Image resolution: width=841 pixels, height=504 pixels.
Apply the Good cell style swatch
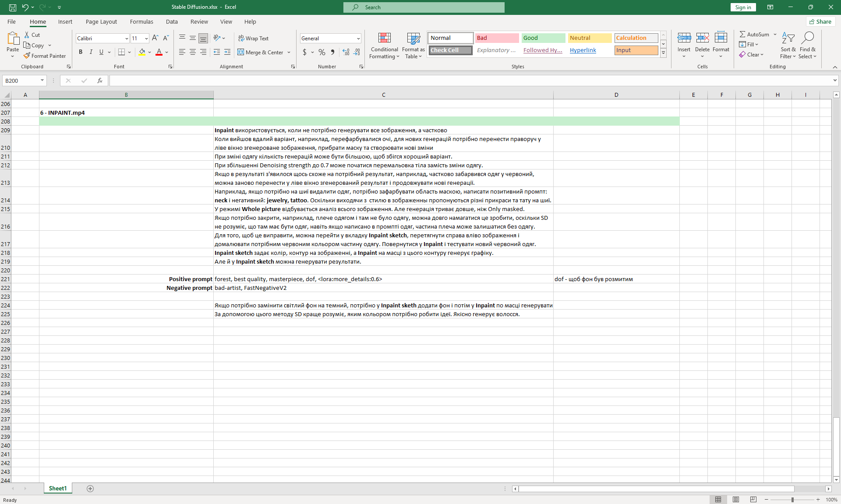pyautogui.click(x=543, y=38)
